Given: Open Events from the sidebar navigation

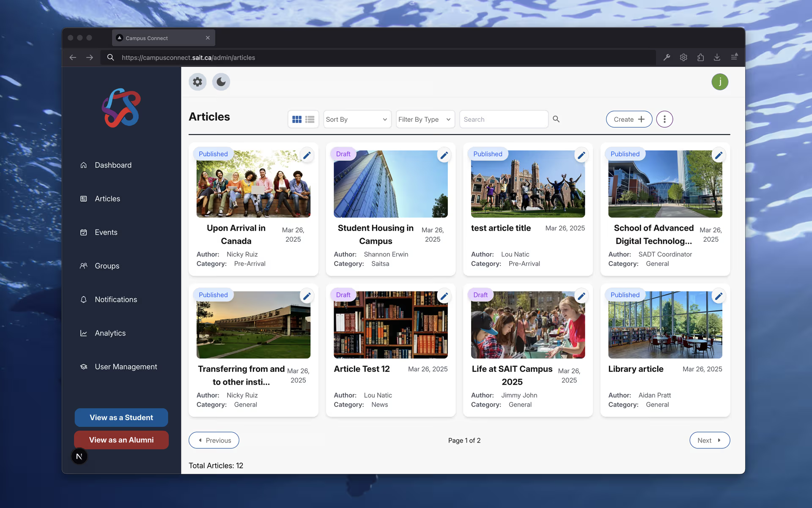Looking at the screenshot, I should pos(106,232).
